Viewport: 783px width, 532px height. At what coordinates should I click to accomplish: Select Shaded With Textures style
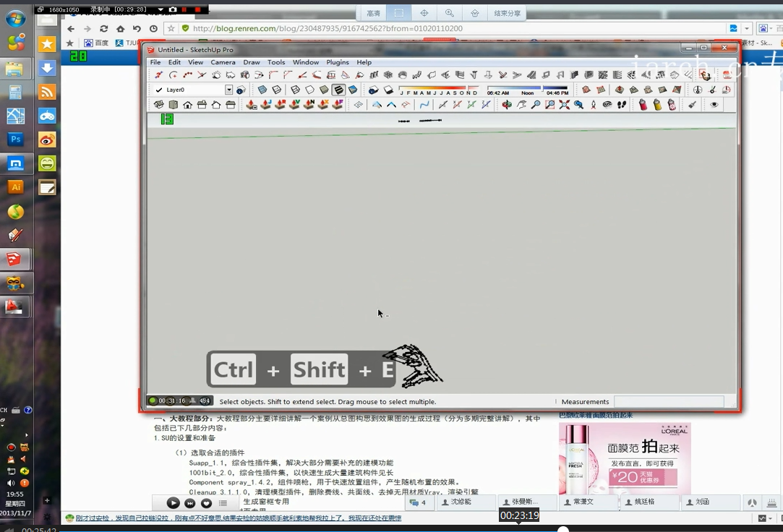tap(338, 90)
